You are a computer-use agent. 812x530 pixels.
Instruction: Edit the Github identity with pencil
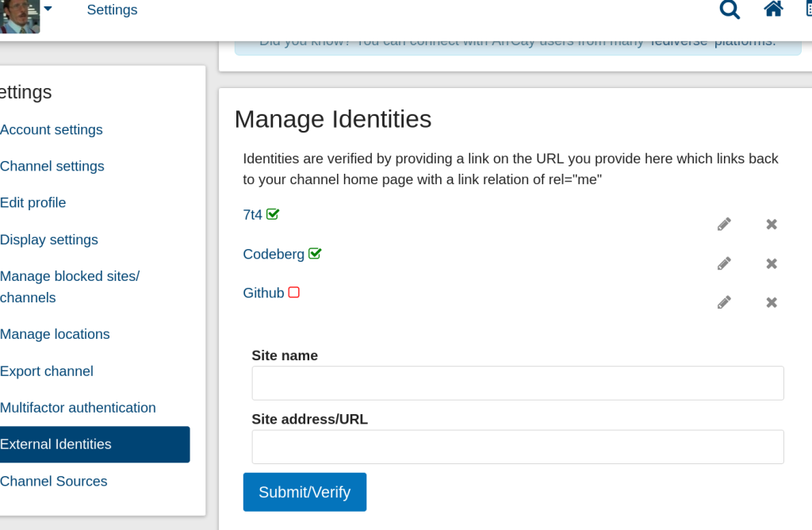724,302
